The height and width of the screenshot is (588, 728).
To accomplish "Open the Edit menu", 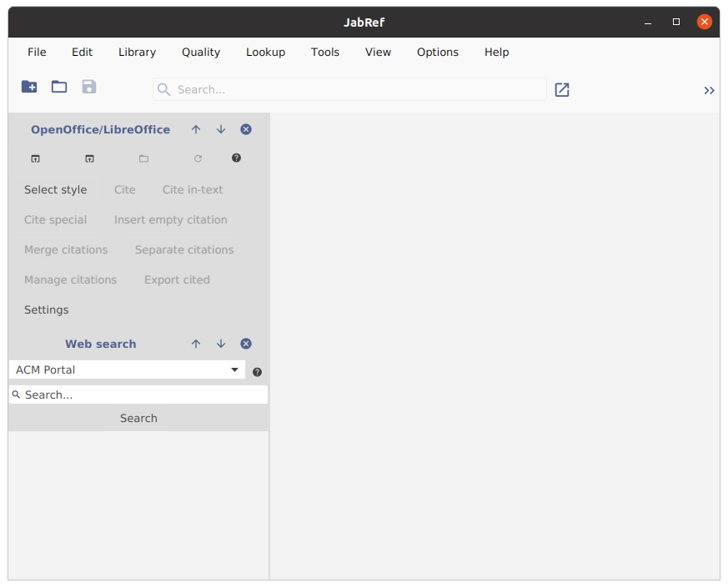I will pyautogui.click(x=83, y=52).
